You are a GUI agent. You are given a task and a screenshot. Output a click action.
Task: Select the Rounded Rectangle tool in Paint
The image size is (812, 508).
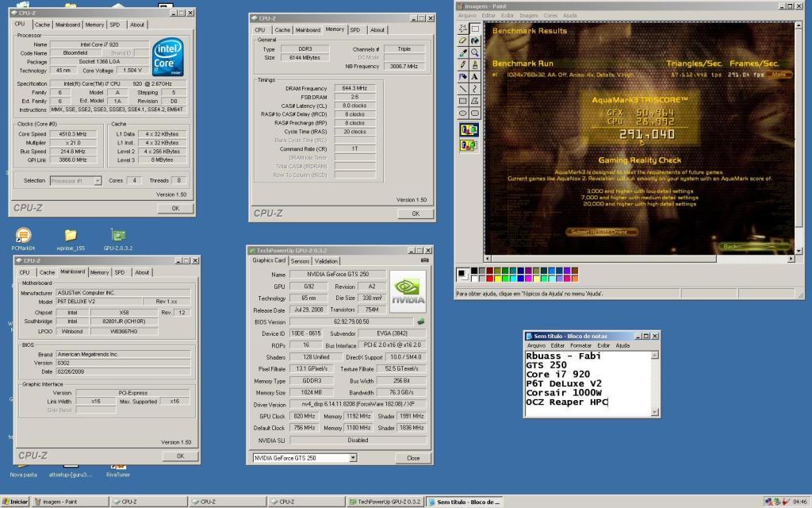tap(474, 113)
